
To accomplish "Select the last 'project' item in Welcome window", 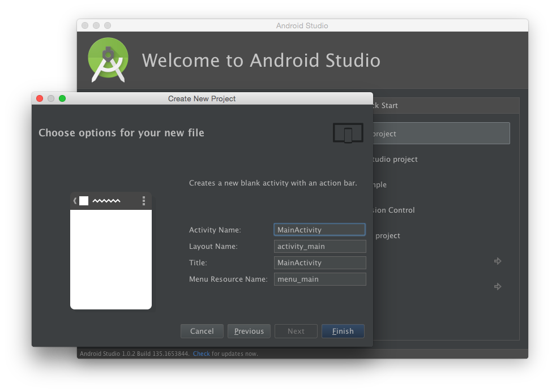I will (x=387, y=236).
